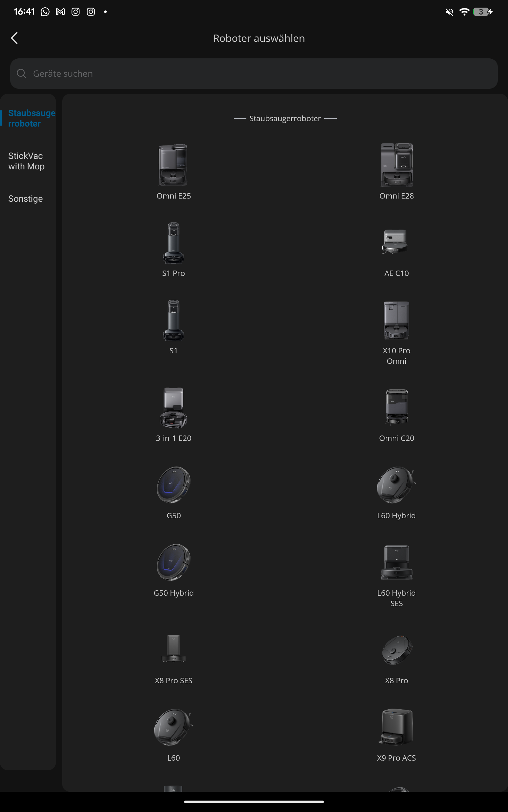
Task: Tap the "Omni C20" label
Action: pos(397,438)
